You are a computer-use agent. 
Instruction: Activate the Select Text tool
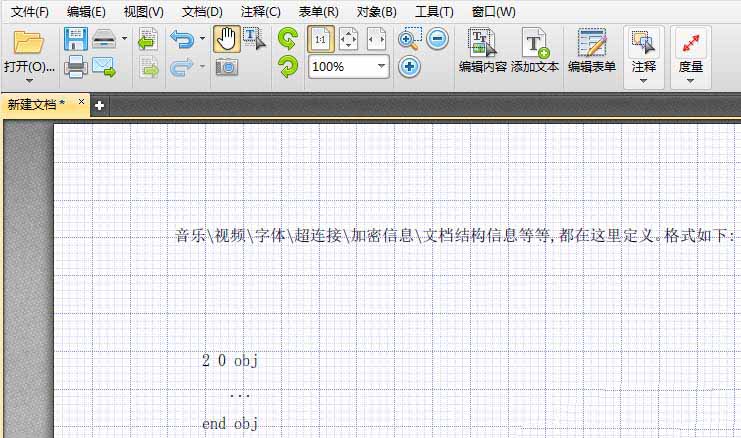(255, 40)
